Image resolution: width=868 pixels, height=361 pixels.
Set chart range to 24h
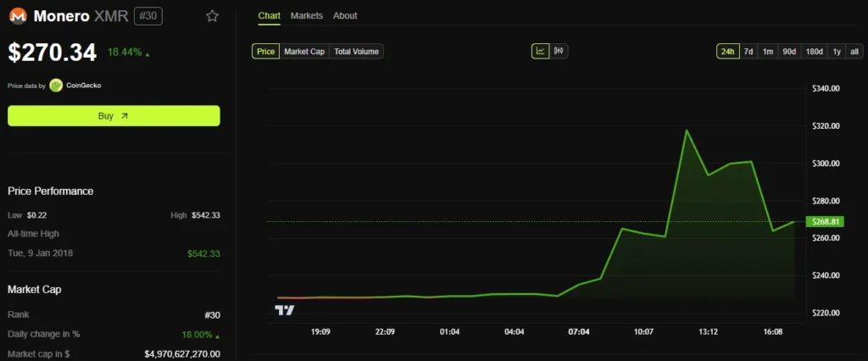(x=727, y=52)
